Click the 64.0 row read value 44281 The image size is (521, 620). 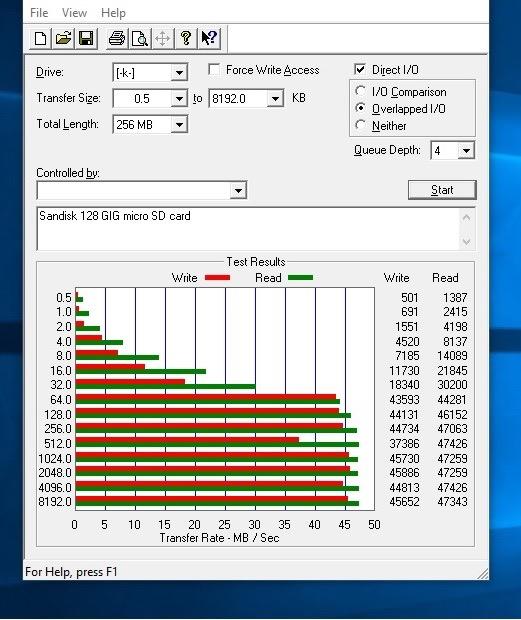[452, 400]
